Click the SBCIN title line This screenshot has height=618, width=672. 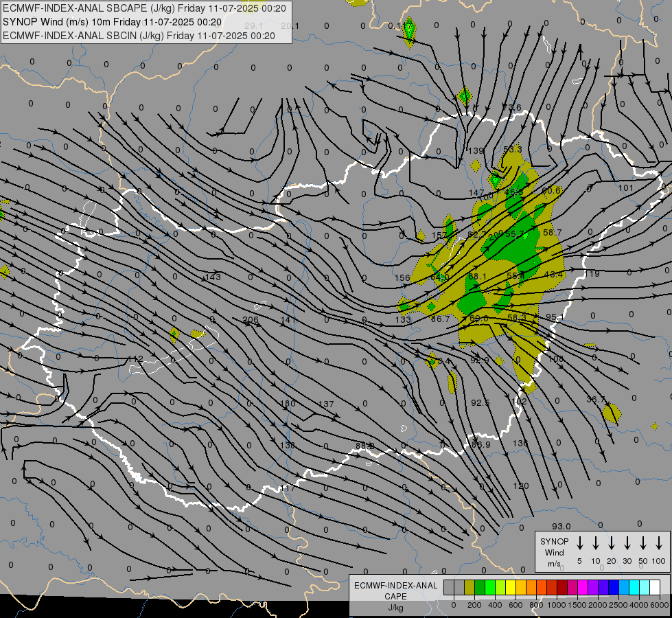click(139, 36)
